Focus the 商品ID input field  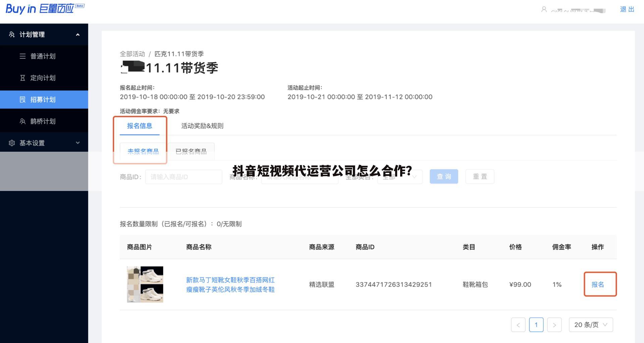pos(183,177)
